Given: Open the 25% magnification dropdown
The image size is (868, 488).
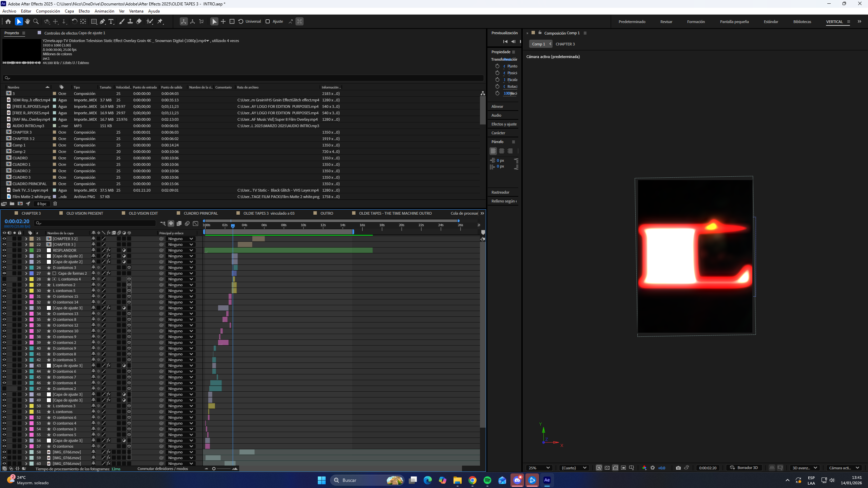Looking at the screenshot, I should pyautogui.click(x=539, y=468).
